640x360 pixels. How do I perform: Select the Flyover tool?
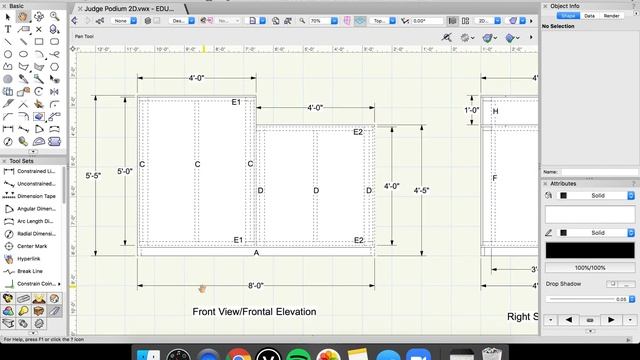pyautogui.click(x=39, y=17)
